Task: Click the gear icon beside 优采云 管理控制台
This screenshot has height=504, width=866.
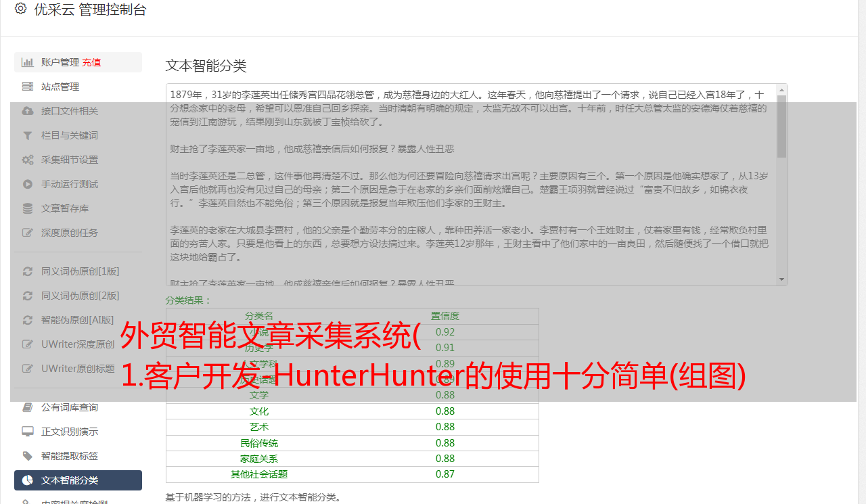Action: click(20, 9)
